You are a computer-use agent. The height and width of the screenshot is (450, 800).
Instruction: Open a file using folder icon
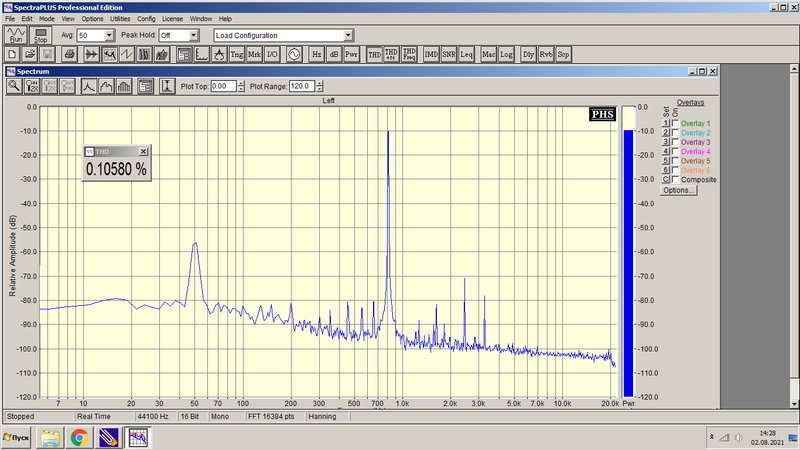30,54
